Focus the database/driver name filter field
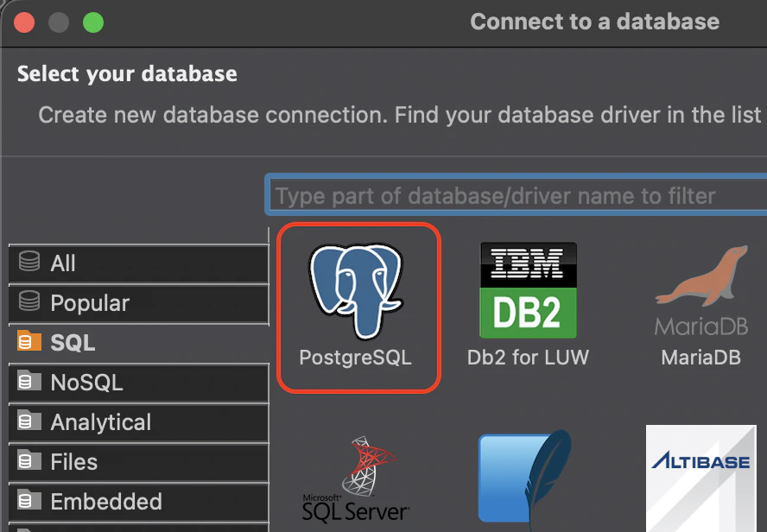The height and width of the screenshot is (532, 767). (x=517, y=195)
